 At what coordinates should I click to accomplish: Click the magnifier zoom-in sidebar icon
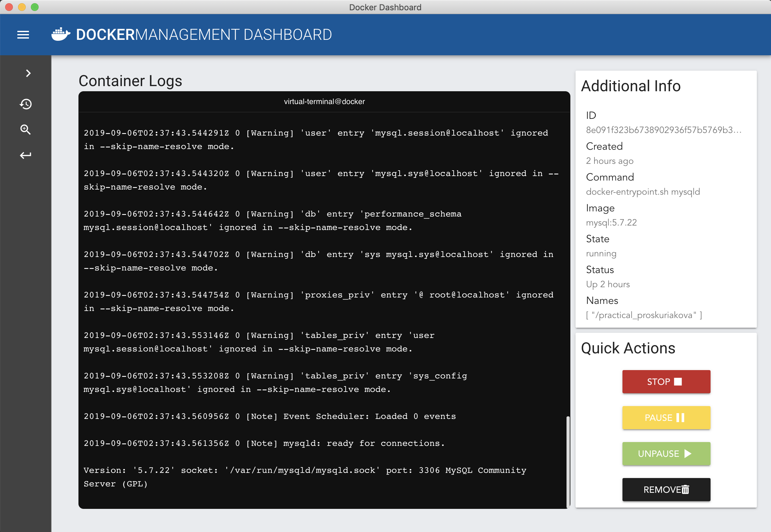click(26, 130)
